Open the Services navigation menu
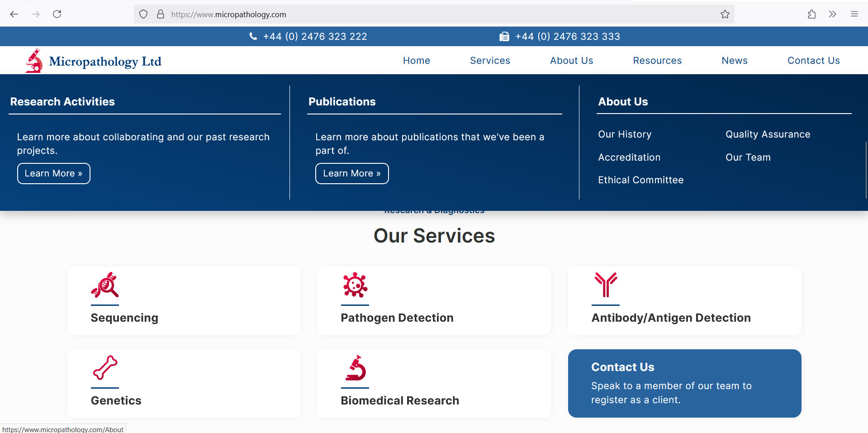 point(490,61)
